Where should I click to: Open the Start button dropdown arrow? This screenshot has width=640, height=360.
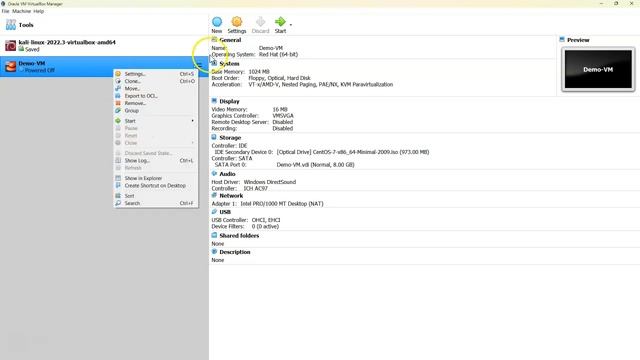click(291, 25)
